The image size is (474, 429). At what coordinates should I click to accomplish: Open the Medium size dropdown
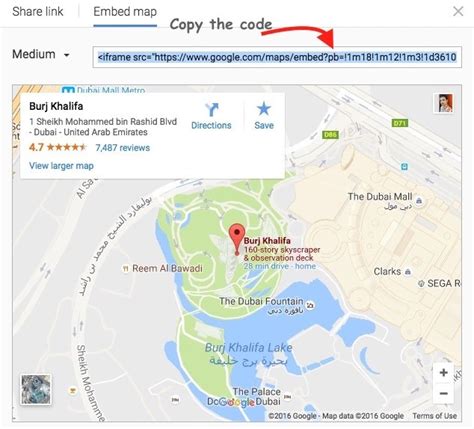[x=41, y=54]
